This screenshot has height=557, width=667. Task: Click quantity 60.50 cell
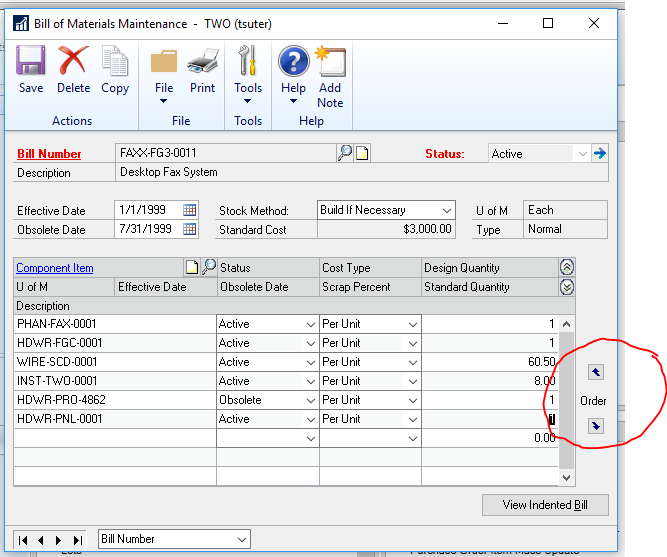(490, 362)
